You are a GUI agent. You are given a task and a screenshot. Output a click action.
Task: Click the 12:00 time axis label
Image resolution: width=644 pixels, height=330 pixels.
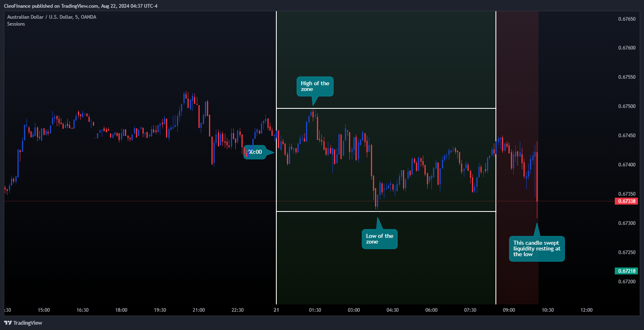pyautogui.click(x=586, y=310)
